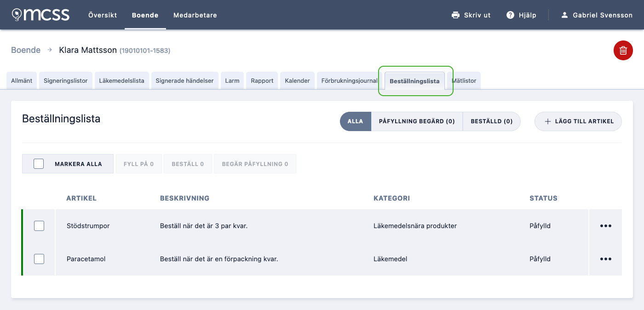Switch to the Läkemedelslista tab
Image resolution: width=644 pixels, height=310 pixels.
click(x=121, y=80)
